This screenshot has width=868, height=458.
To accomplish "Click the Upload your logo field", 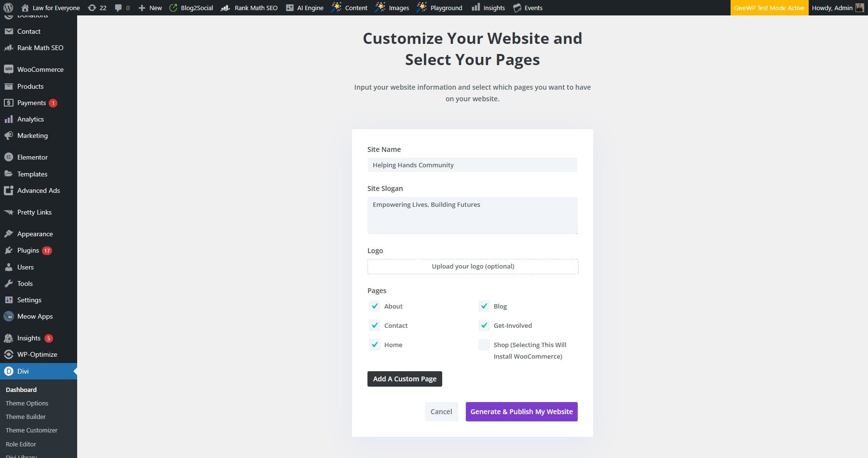I will coord(472,266).
